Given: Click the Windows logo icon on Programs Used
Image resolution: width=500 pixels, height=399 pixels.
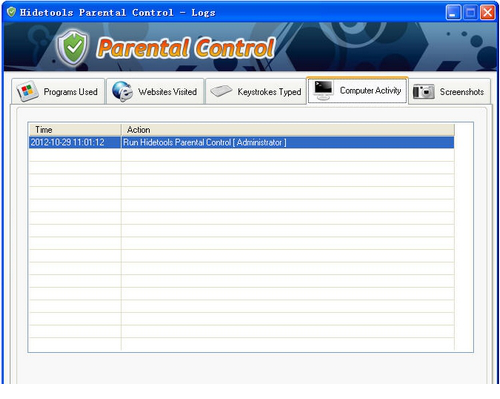Looking at the screenshot, I should coord(27,91).
